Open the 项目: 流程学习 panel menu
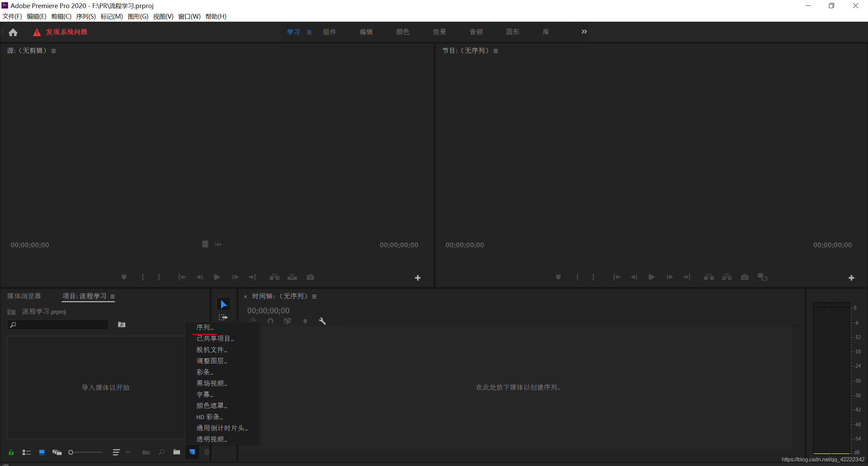Image resolution: width=868 pixels, height=466 pixels. pyautogui.click(x=113, y=296)
